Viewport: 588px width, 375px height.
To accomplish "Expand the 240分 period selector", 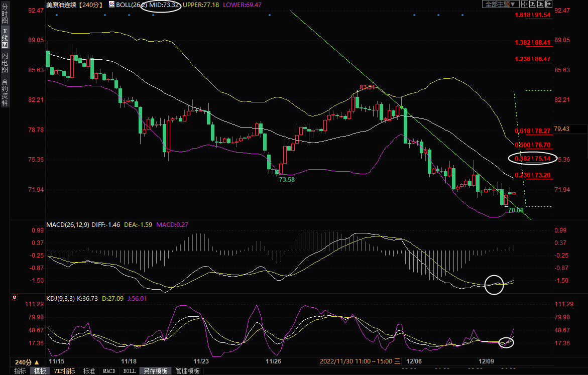I will point(27,362).
